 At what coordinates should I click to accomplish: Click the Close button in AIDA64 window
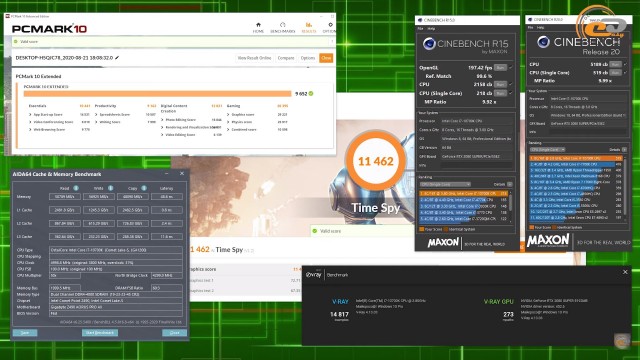175,333
